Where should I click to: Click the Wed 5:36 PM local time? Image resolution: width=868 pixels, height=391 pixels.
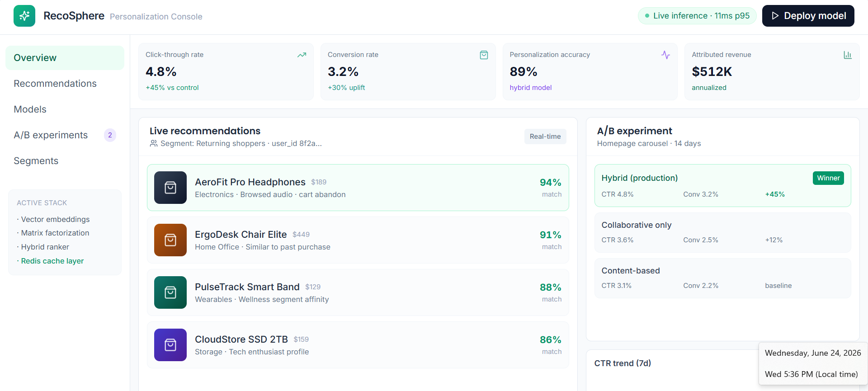pyautogui.click(x=811, y=374)
